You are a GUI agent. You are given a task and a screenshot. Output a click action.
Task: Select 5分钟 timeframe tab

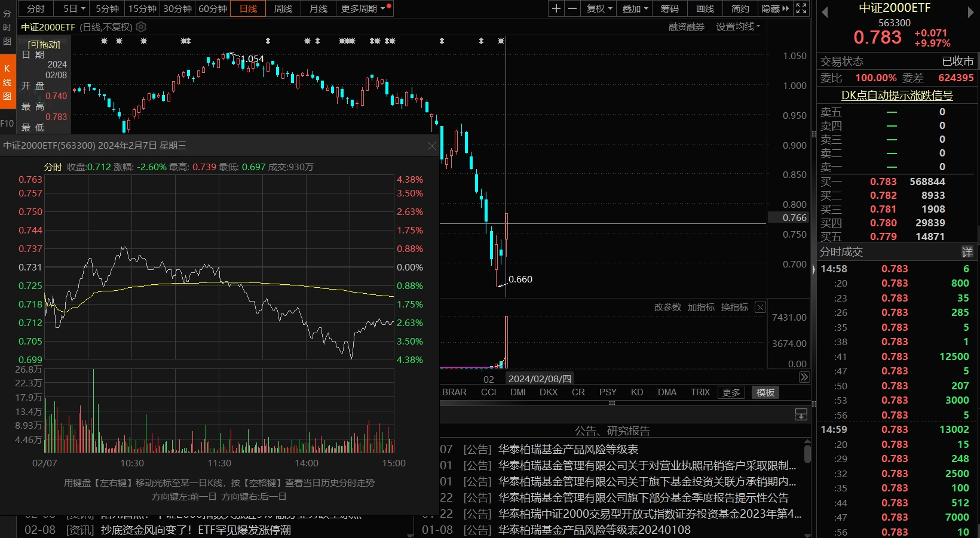[108, 8]
